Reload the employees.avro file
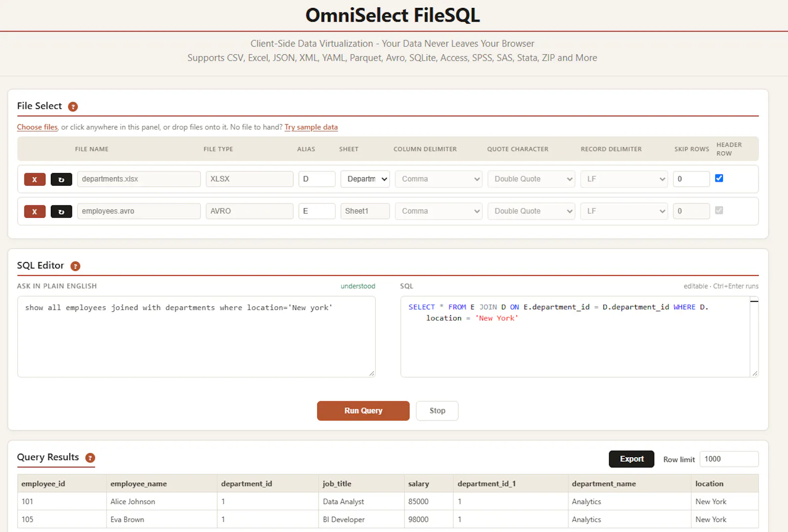 coord(62,211)
